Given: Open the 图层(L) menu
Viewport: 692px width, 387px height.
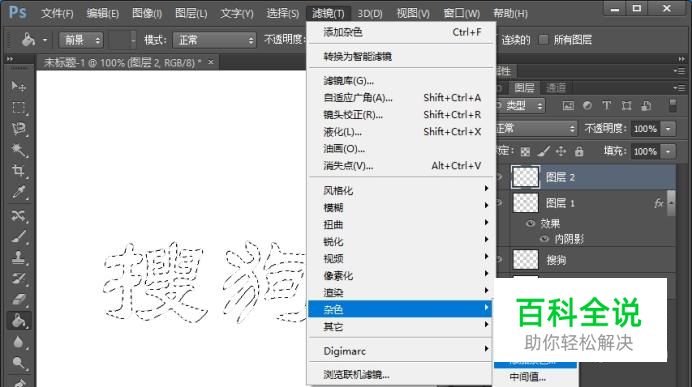Looking at the screenshot, I should (191, 14).
